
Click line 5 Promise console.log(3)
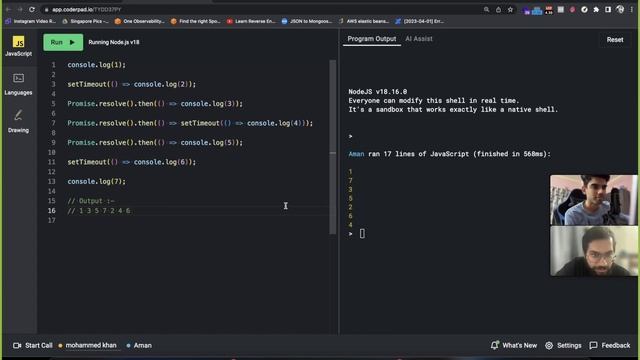pyautogui.click(x=155, y=104)
